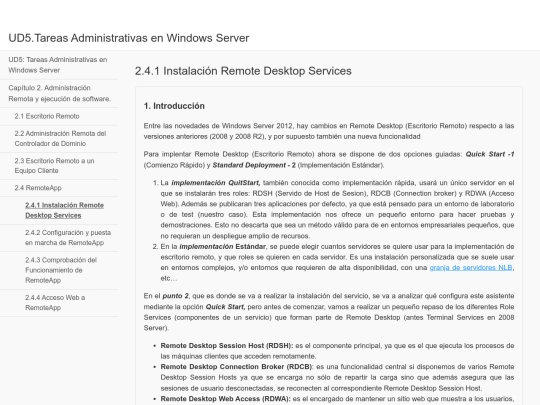Click bullet Remote Desktop Connection Broker (RDCB)
The height and width of the screenshot is (405, 540).
coord(236,367)
